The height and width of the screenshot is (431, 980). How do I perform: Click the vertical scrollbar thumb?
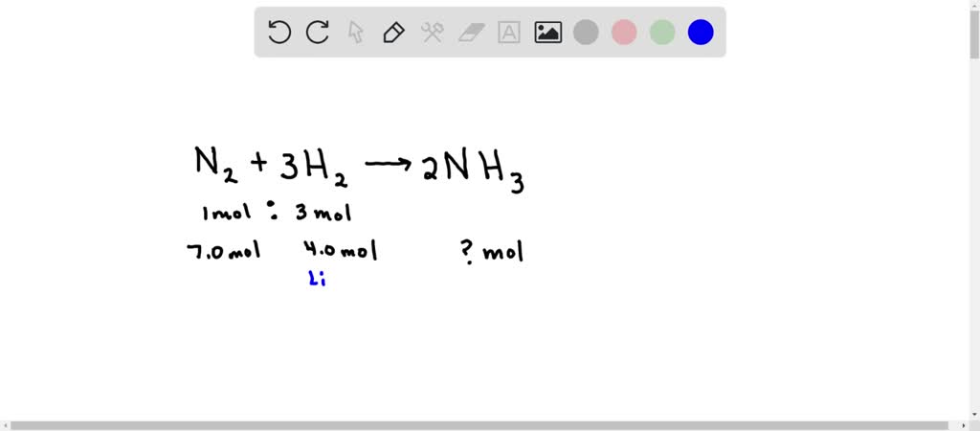pos(973,29)
